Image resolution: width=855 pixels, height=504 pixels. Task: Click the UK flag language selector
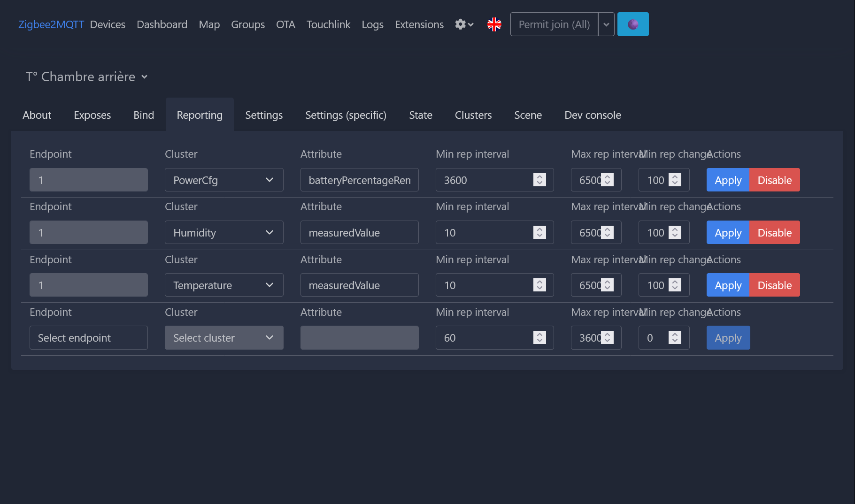click(494, 24)
